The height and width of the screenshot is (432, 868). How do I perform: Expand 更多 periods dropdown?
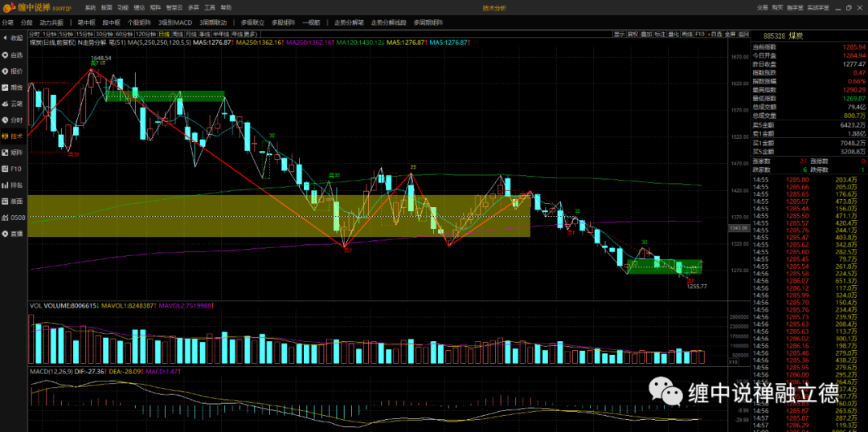coord(250,35)
